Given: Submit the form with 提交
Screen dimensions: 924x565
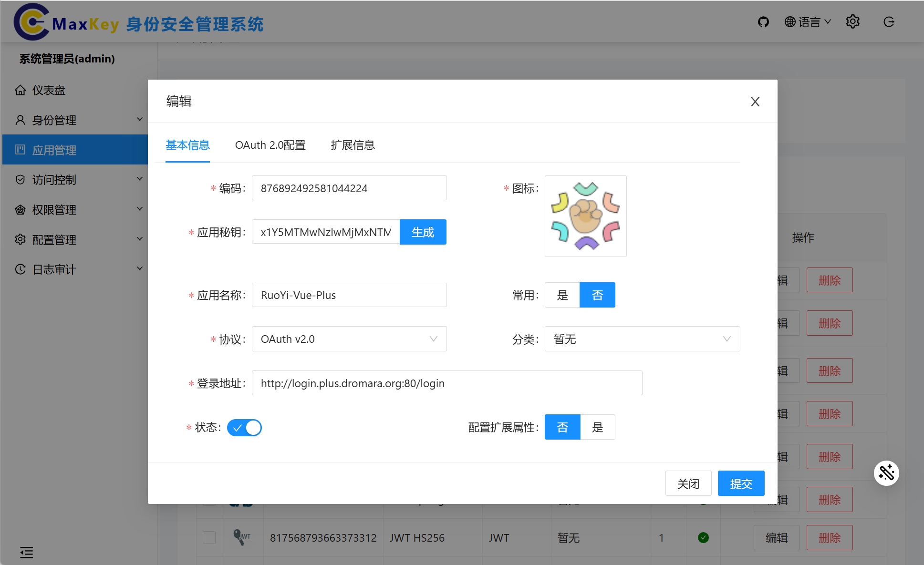Looking at the screenshot, I should [741, 483].
